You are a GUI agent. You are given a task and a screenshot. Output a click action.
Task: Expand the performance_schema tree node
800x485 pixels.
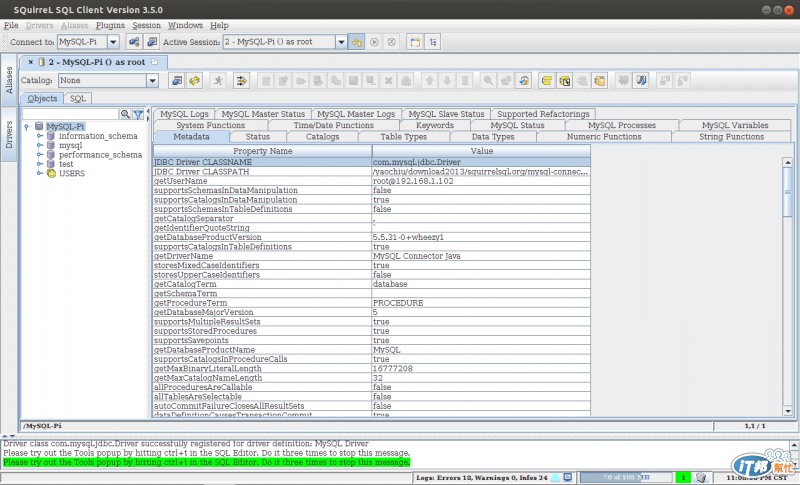(40, 155)
